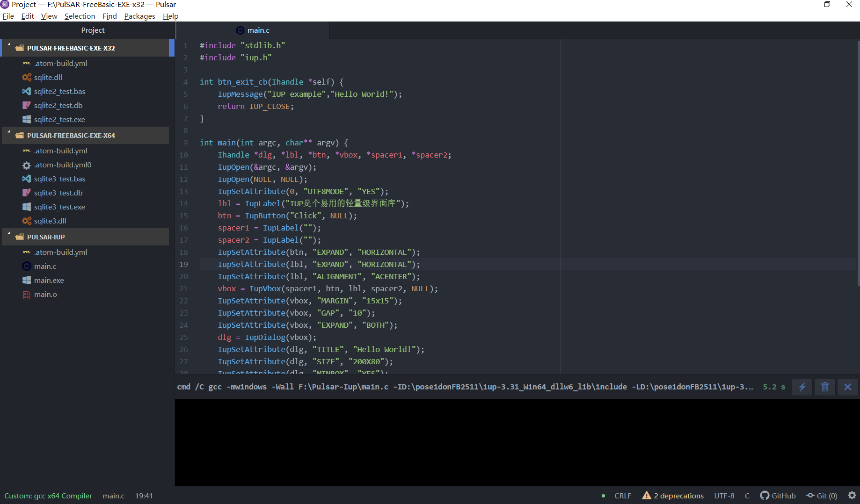Image resolution: width=860 pixels, height=504 pixels.
Task: Click line number 9 in the gutter
Action: [x=186, y=143]
